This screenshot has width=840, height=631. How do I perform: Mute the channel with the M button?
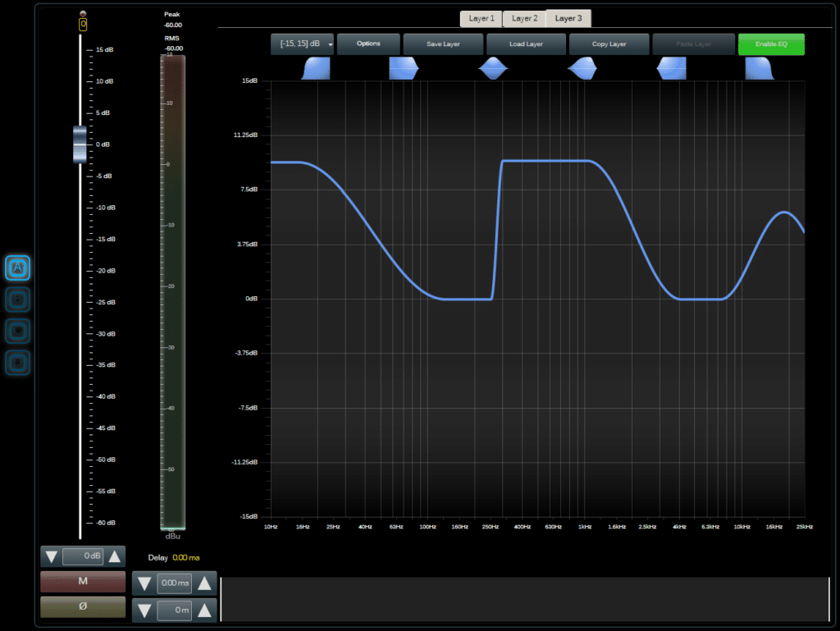pyautogui.click(x=83, y=582)
